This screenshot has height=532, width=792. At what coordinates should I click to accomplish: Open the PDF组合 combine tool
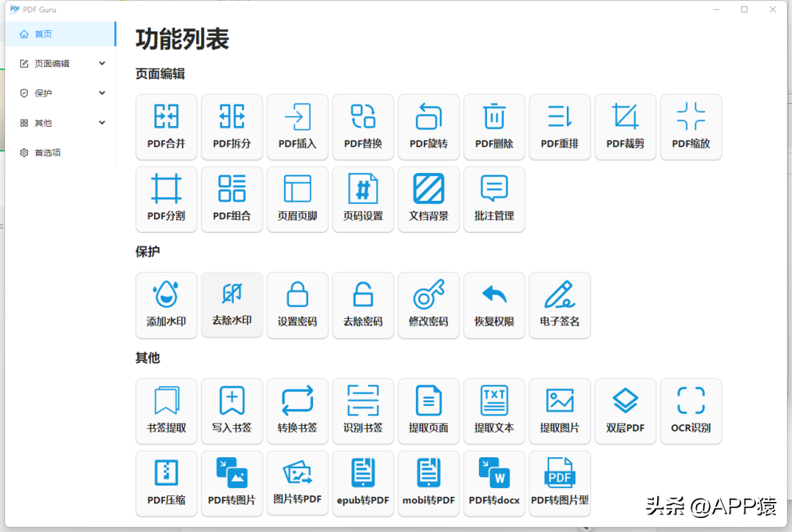[x=232, y=199]
